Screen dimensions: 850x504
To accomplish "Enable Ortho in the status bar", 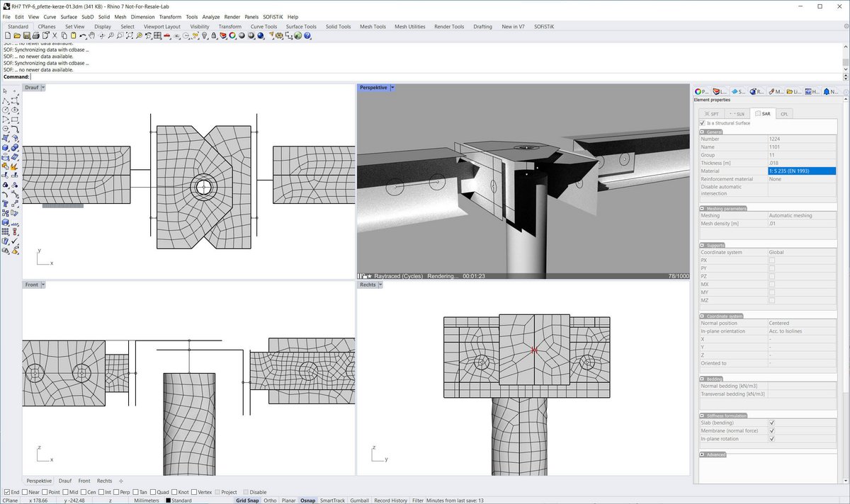I will 270,500.
